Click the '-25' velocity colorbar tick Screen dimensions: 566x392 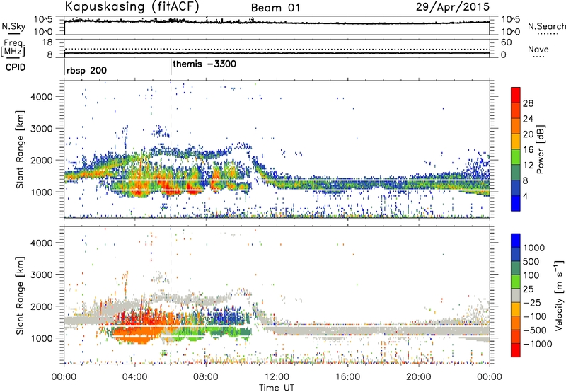point(532,302)
